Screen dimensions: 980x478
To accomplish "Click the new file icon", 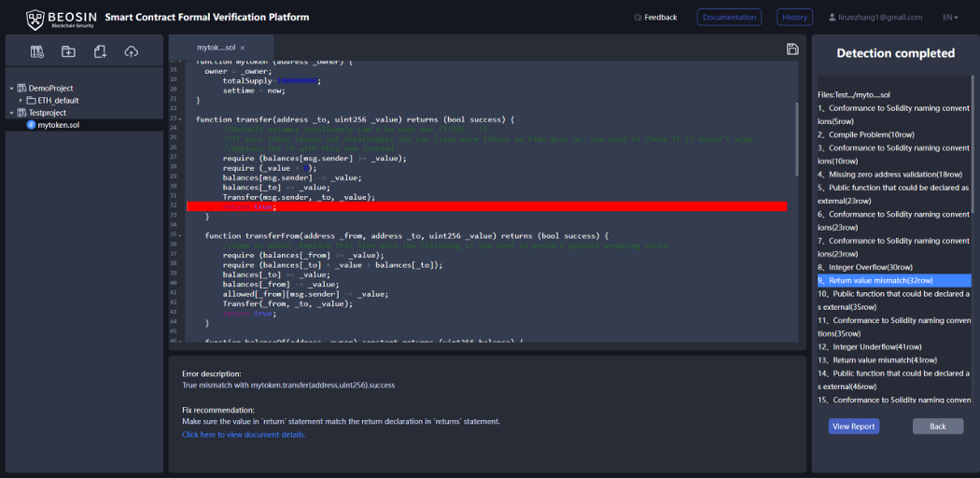I will pos(100,52).
